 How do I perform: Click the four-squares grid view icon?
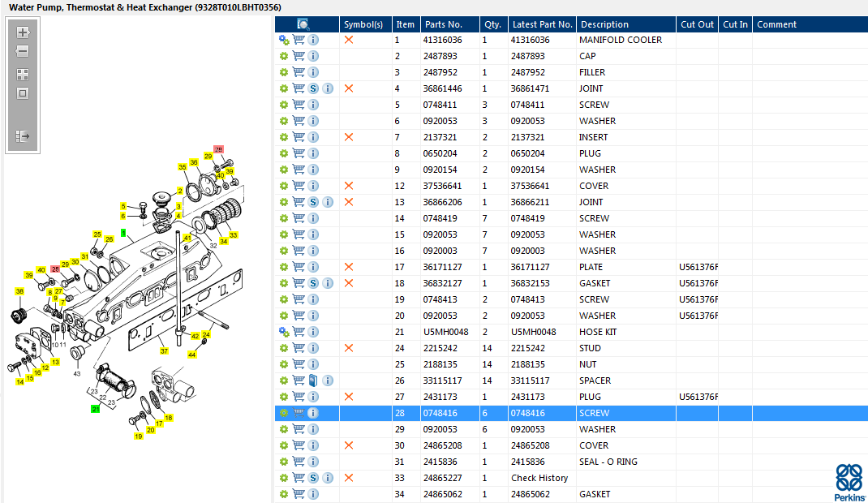coord(23,75)
